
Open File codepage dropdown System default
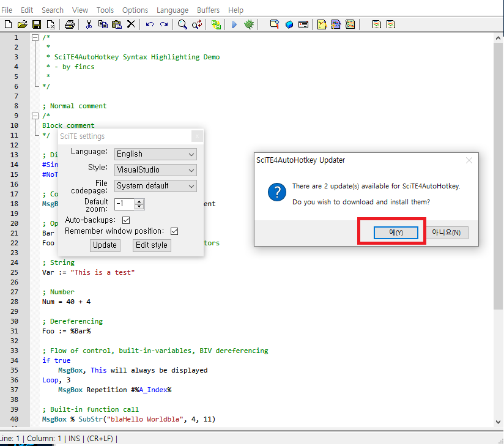(x=155, y=186)
